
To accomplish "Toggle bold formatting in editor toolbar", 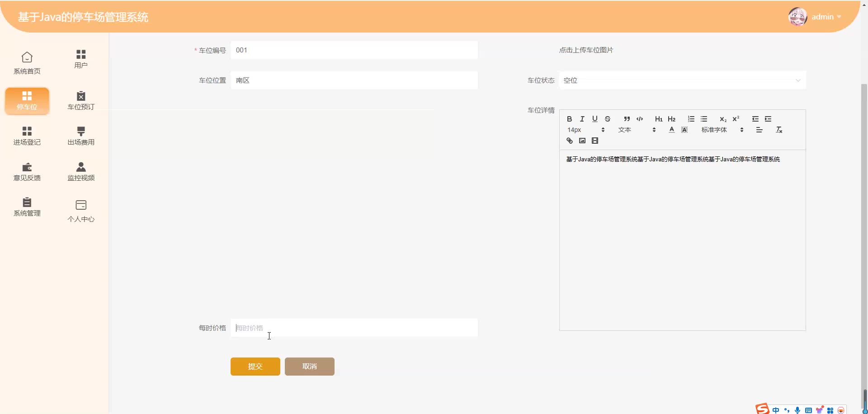I will tap(569, 119).
